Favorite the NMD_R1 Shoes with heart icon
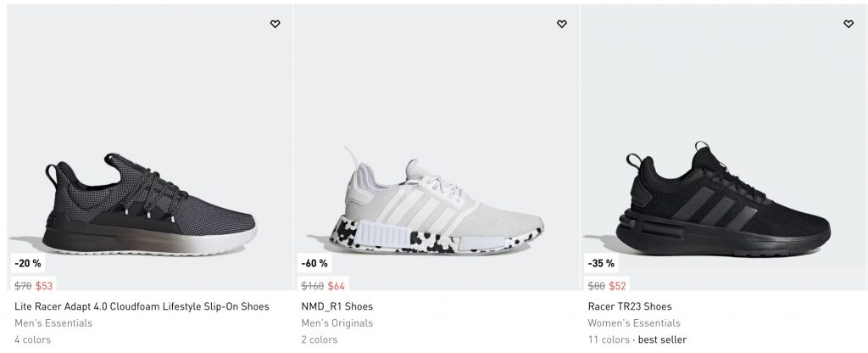 click(561, 25)
